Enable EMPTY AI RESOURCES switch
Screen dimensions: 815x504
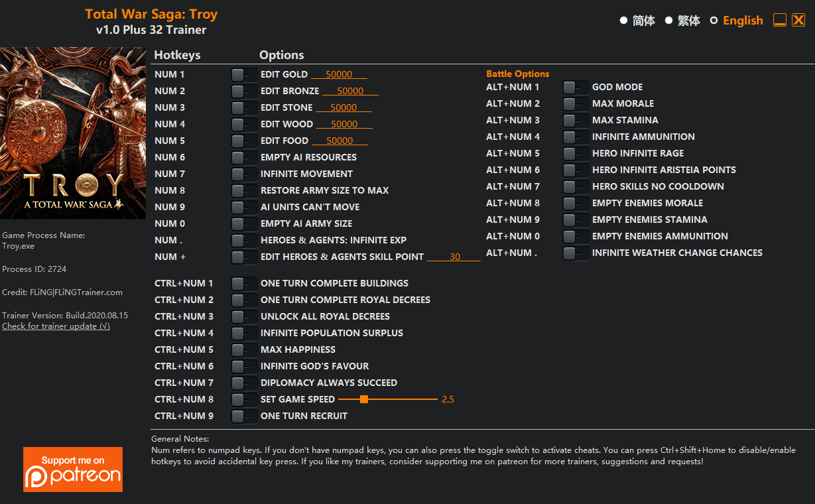[x=244, y=158]
